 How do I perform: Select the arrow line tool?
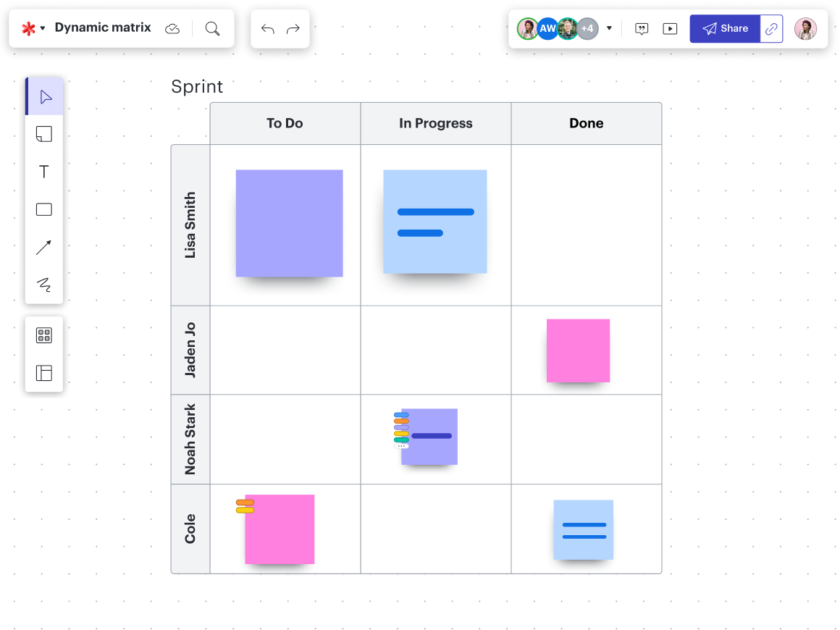tap(44, 247)
